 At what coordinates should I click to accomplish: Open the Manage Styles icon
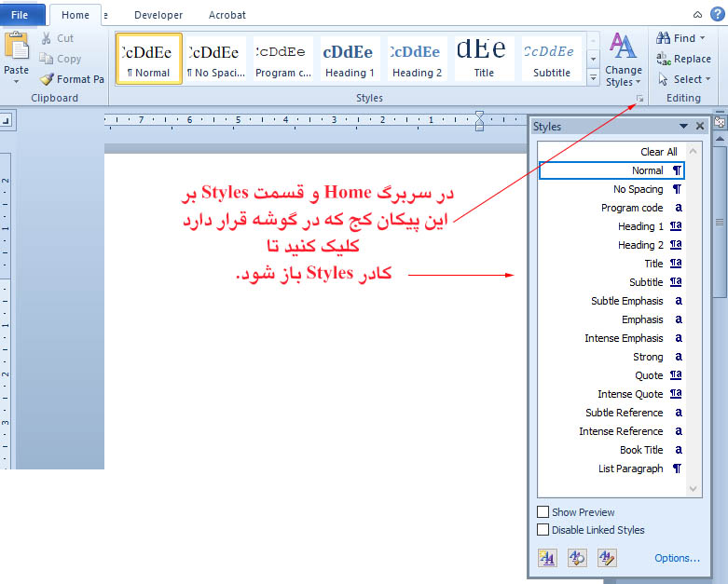coord(607,557)
